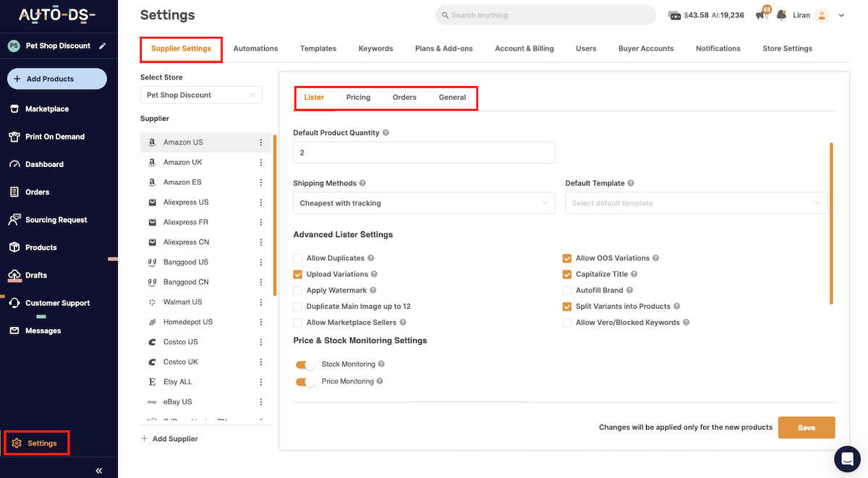This screenshot has width=868, height=478.
Task: Open the Default Template dropdown
Action: click(x=696, y=202)
